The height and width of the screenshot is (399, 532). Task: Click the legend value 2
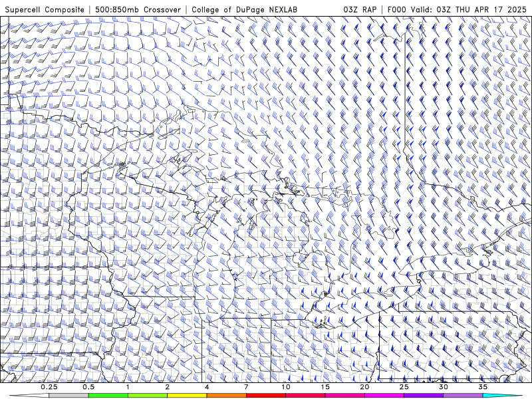pyautogui.click(x=168, y=387)
